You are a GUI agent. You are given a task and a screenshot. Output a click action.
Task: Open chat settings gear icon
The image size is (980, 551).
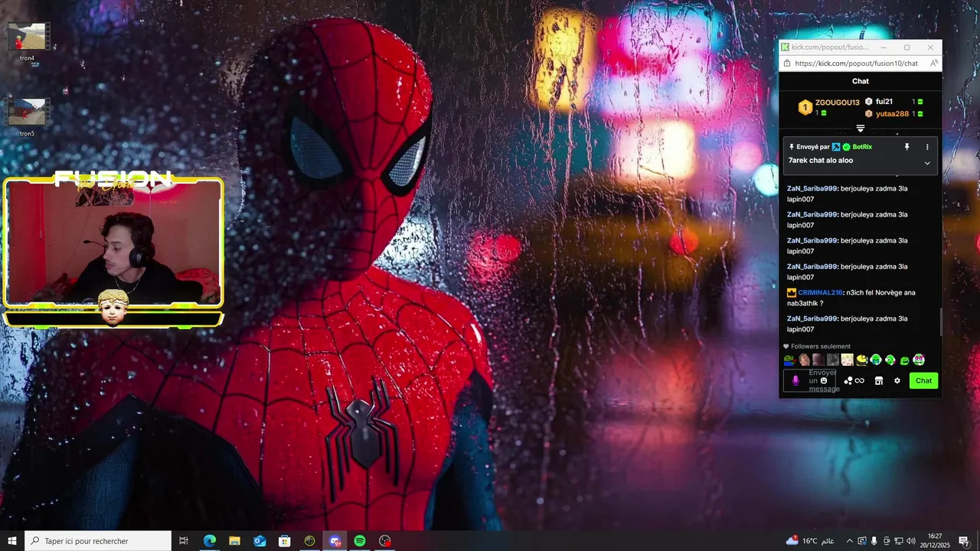(x=897, y=380)
